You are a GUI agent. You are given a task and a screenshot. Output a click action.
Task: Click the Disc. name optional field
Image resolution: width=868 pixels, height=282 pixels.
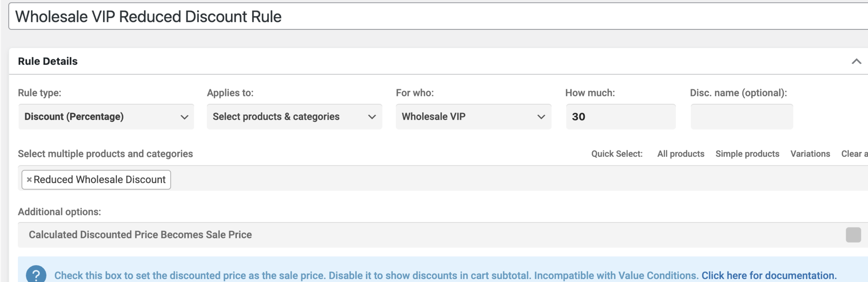click(x=742, y=117)
